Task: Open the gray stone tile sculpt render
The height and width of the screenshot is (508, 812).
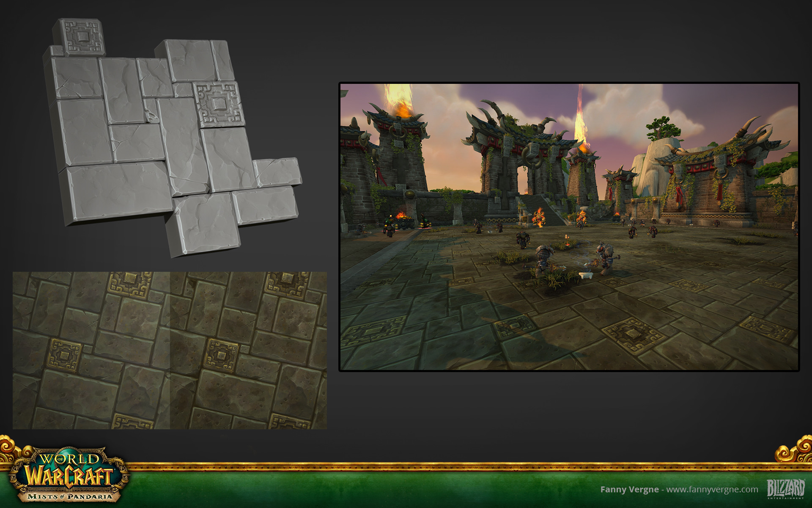Action: [169, 140]
